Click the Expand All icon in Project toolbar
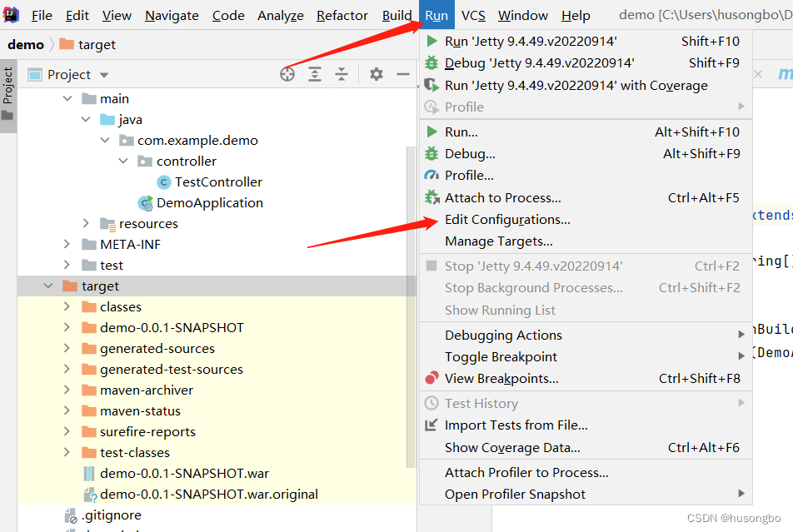 point(315,74)
